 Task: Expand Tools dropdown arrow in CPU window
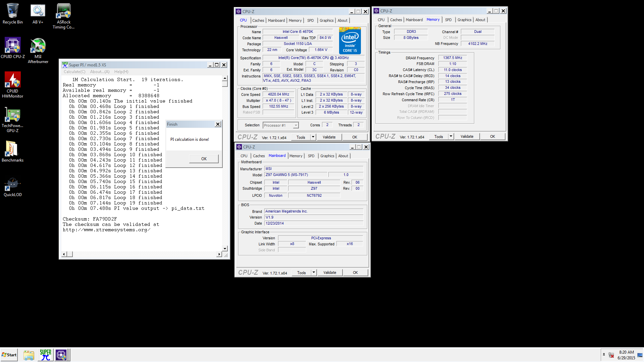(x=313, y=137)
